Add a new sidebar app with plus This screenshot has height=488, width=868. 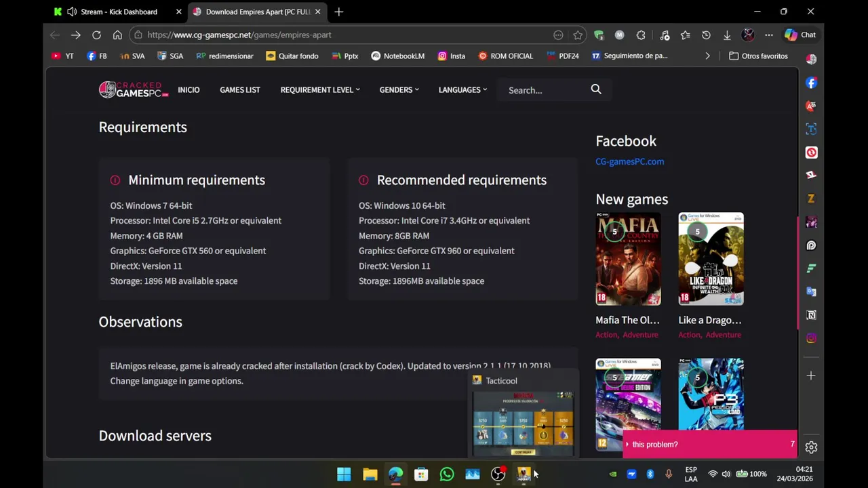pos(811,375)
